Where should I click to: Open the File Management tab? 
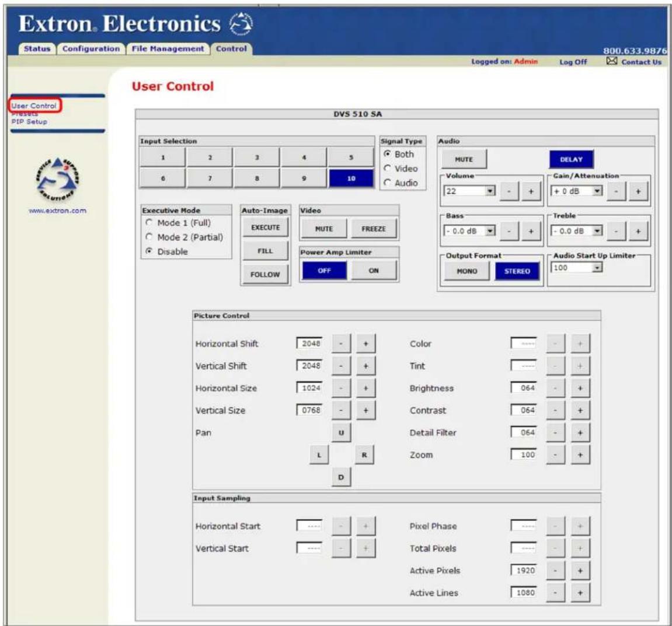click(168, 49)
